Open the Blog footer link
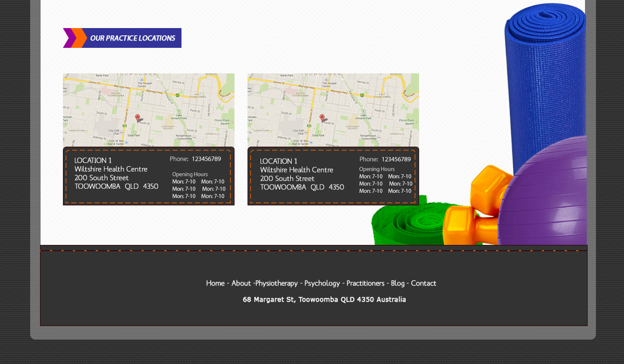This screenshot has width=624, height=364. (398, 283)
